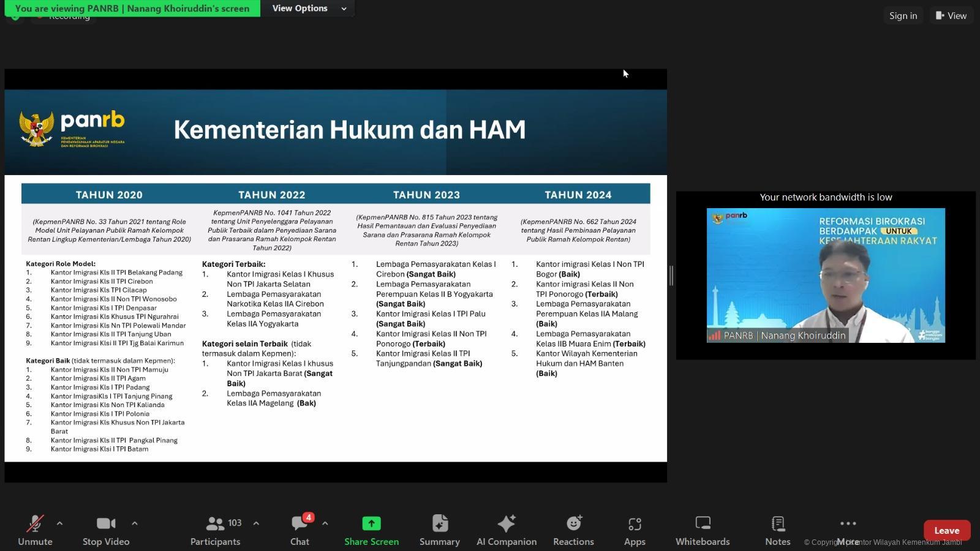This screenshot has height=551, width=980.
Task: Click the TAHUN 2023 column header
Action: [x=426, y=195]
